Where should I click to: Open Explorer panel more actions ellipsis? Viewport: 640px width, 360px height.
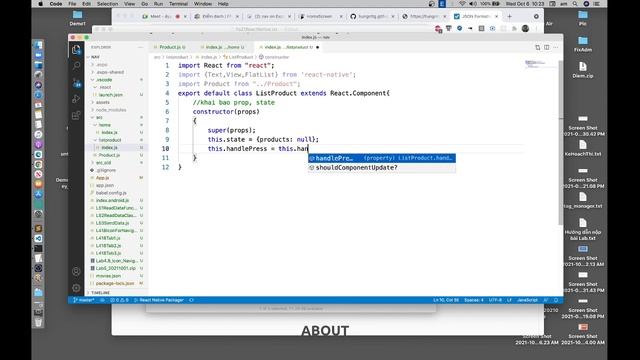tap(140, 47)
